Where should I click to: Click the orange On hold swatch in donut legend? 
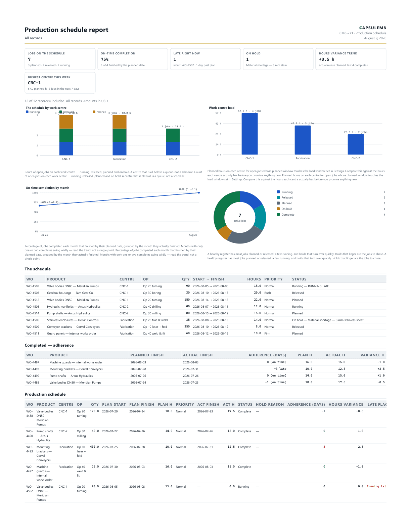(278, 209)
